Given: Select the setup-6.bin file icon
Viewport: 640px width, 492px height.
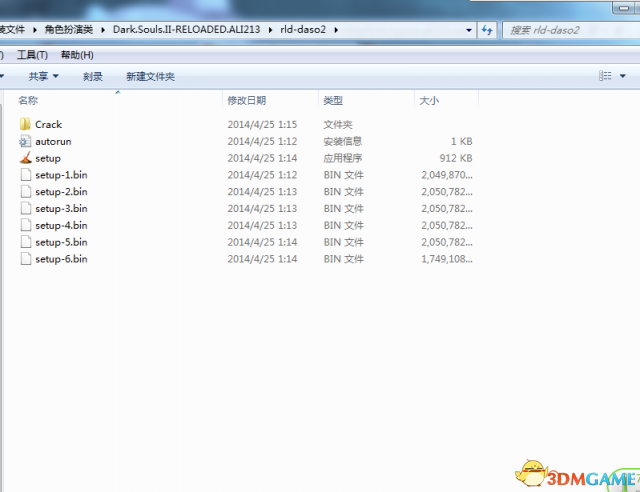Looking at the screenshot, I should point(26,258).
